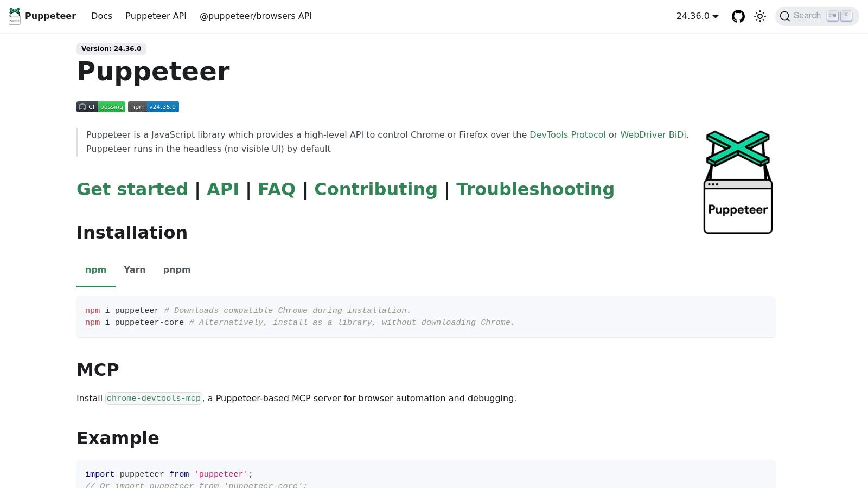Click the 'MCP' heading
This screenshot has height=488, width=868.
98,370
